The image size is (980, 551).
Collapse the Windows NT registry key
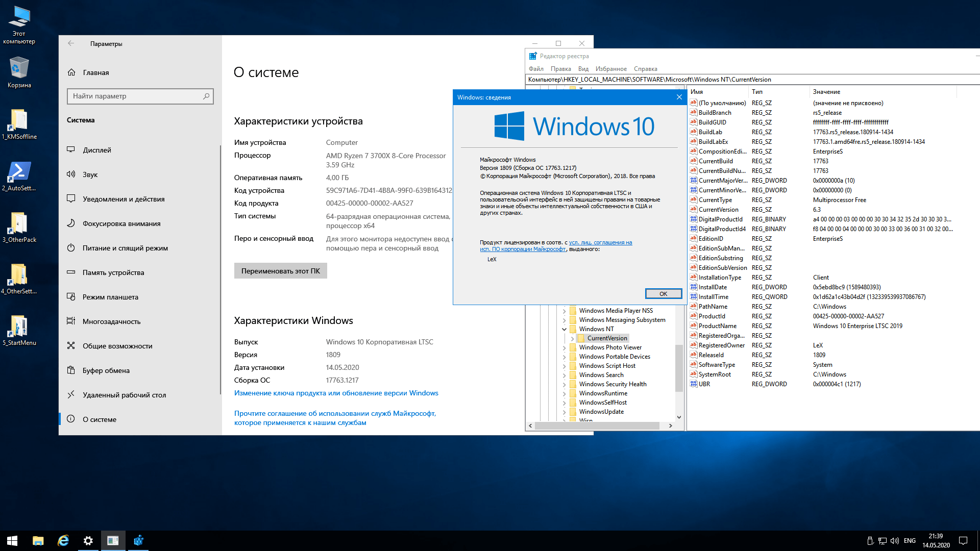[x=564, y=329]
